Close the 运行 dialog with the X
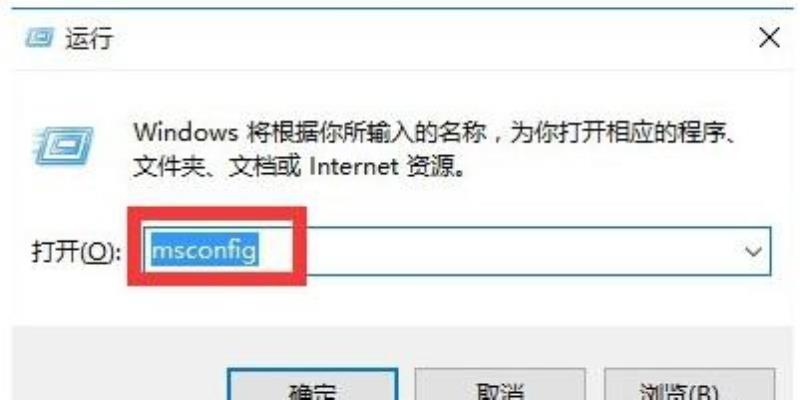 769,38
